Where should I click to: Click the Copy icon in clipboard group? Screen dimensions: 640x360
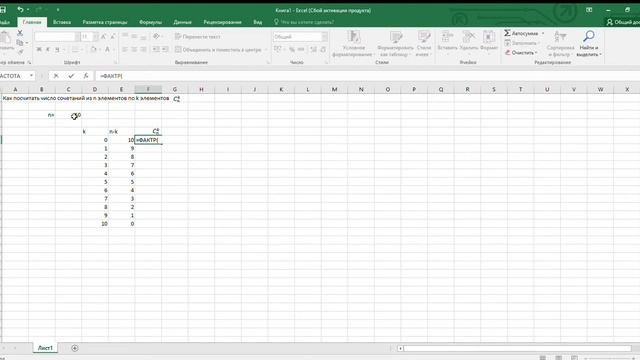point(20,42)
